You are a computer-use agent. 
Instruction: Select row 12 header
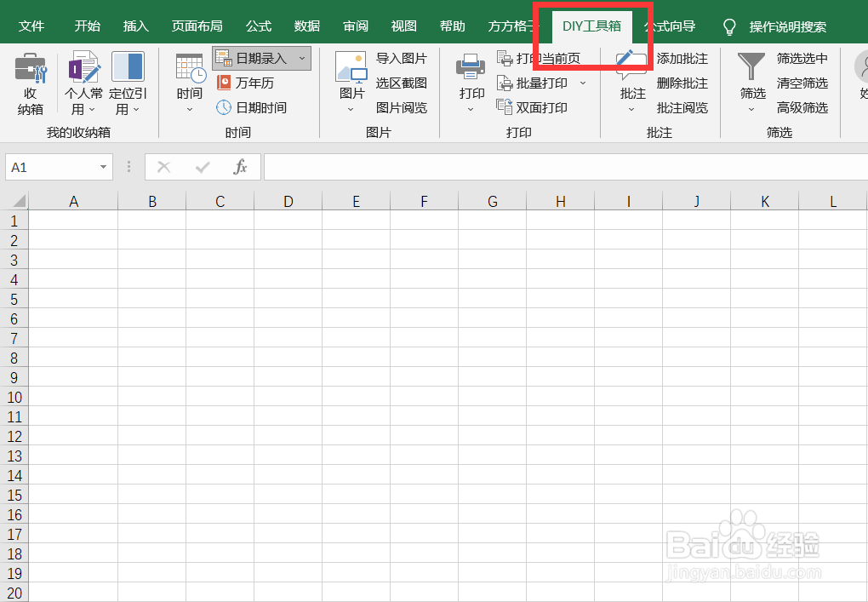click(14, 437)
